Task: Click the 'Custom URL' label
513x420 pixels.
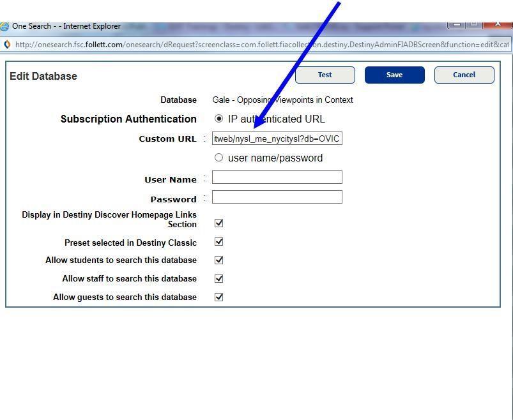Action: tap(168, 139)
